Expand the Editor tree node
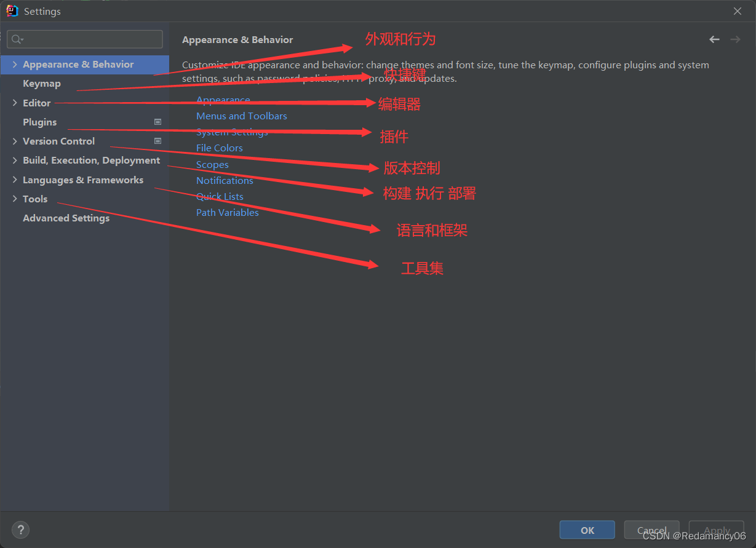The image size is (756, 548). point(15,103)
